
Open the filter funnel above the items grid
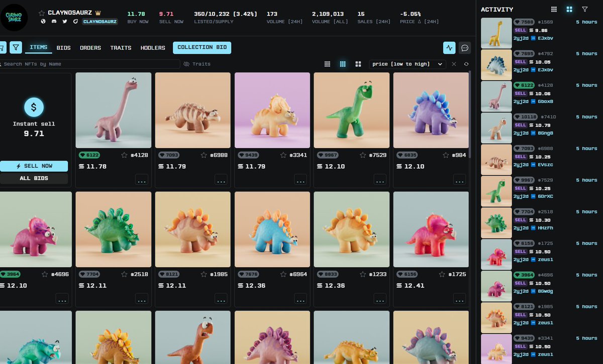16,48
